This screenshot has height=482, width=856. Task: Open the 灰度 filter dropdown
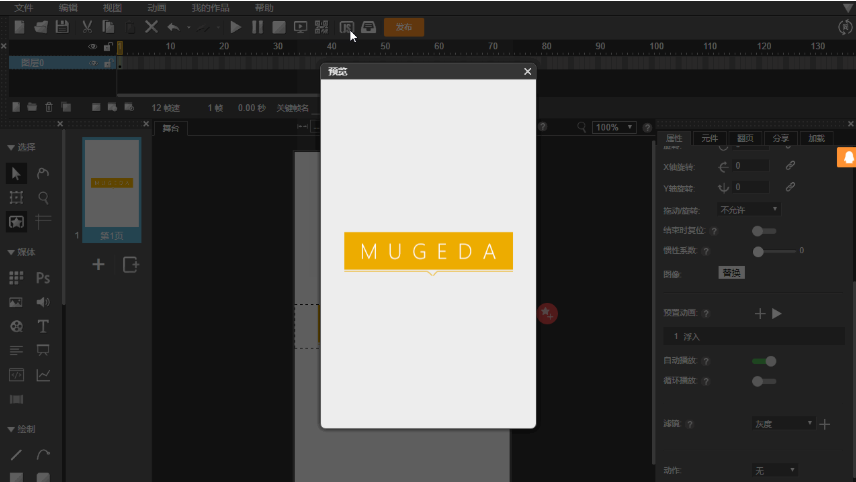pos(783,424)
